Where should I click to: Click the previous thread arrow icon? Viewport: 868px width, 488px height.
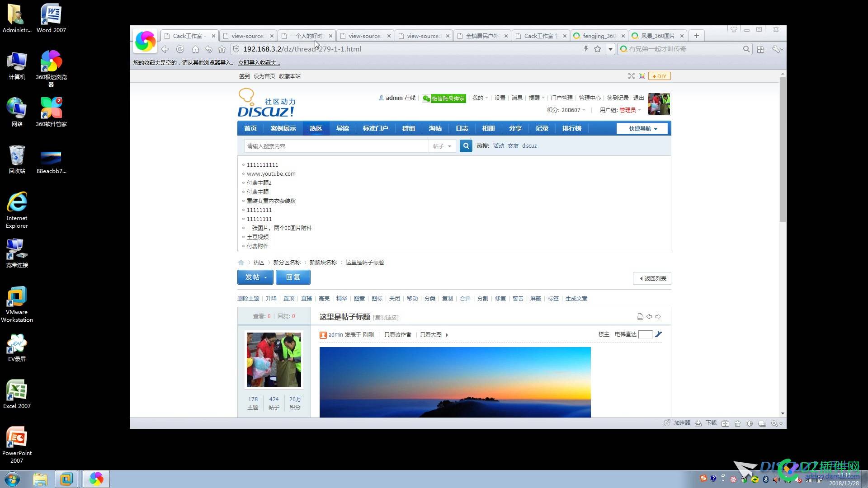650,316
